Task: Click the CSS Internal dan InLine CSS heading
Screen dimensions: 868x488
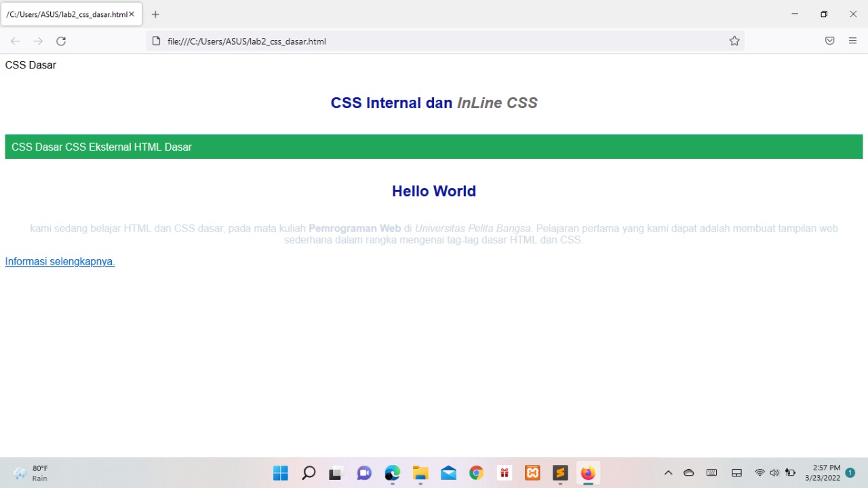Action: coord(434,103)
